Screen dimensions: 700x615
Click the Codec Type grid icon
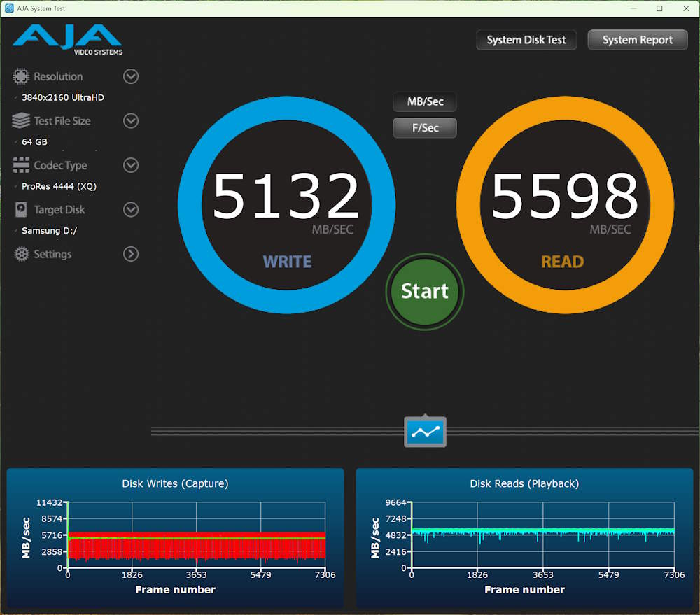pyautogui.click(x=20, y=165)
